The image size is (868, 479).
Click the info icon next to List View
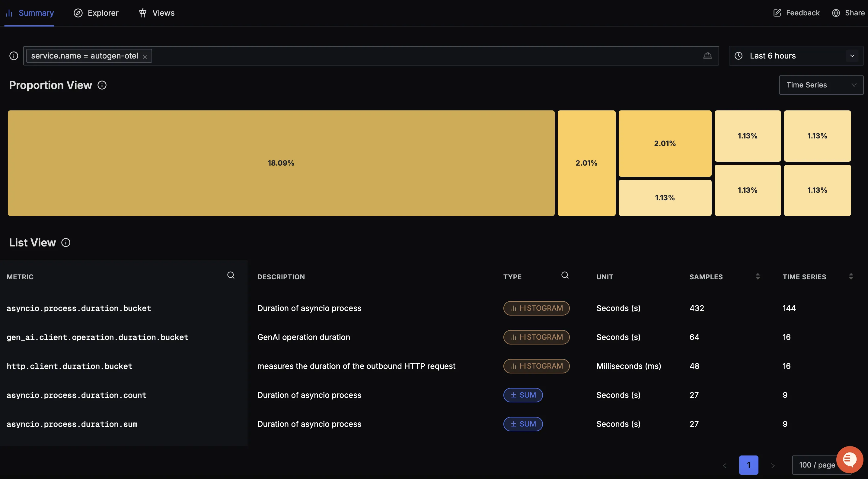tap(65, 243)
